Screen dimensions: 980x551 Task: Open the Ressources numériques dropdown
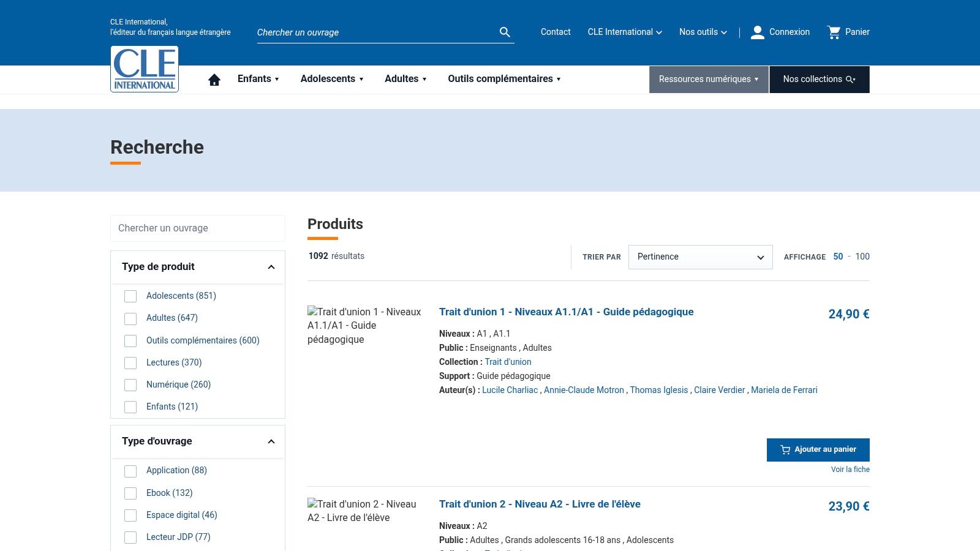709,80
